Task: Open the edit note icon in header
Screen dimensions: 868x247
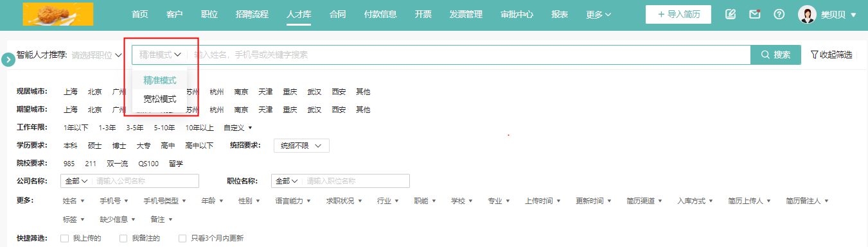Action: point(731,14)
